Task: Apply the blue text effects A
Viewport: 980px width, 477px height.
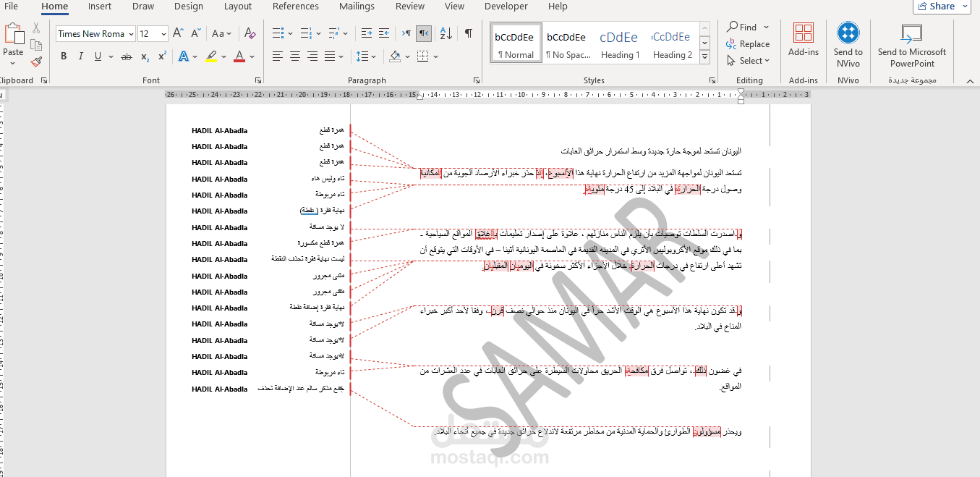Action: pos(184,56)
